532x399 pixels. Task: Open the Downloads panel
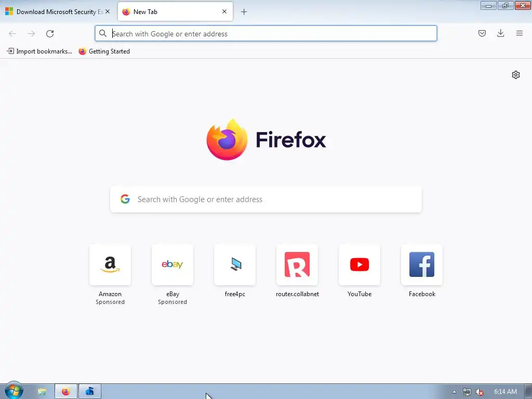(x=500, y=33)
